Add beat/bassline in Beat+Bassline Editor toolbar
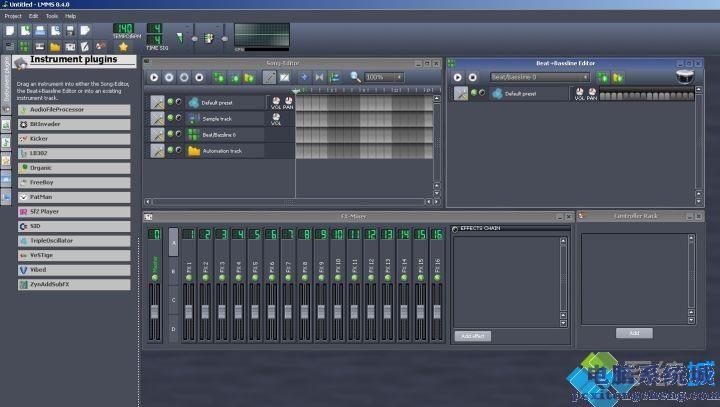The width and height of the screenshot is (720, 407). pos(602,78)
